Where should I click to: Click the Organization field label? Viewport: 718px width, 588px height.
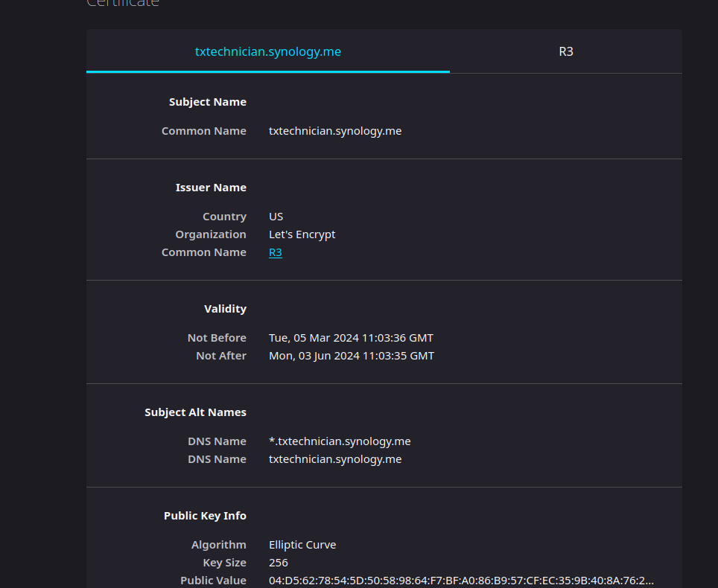(x=211, y=234)
